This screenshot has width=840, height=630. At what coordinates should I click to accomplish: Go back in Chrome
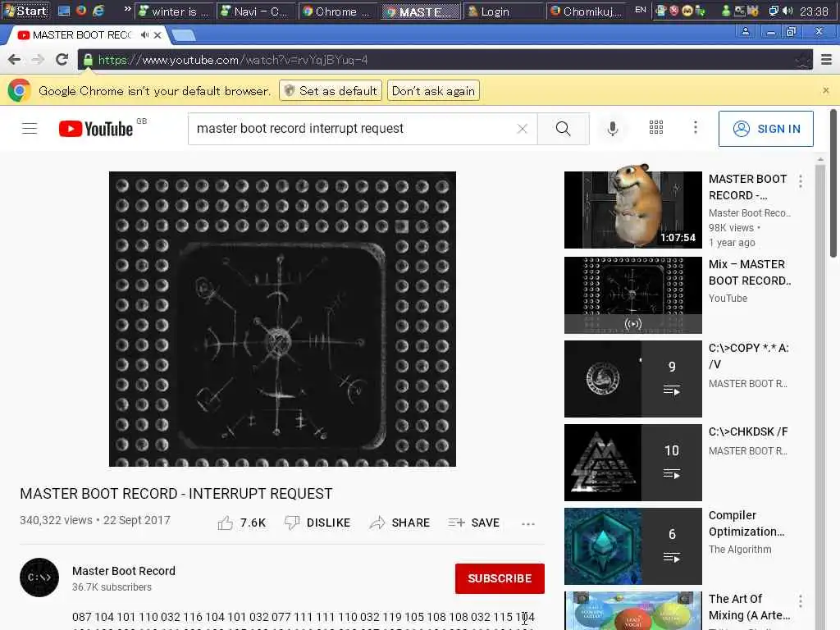click(x=15, y=59)
